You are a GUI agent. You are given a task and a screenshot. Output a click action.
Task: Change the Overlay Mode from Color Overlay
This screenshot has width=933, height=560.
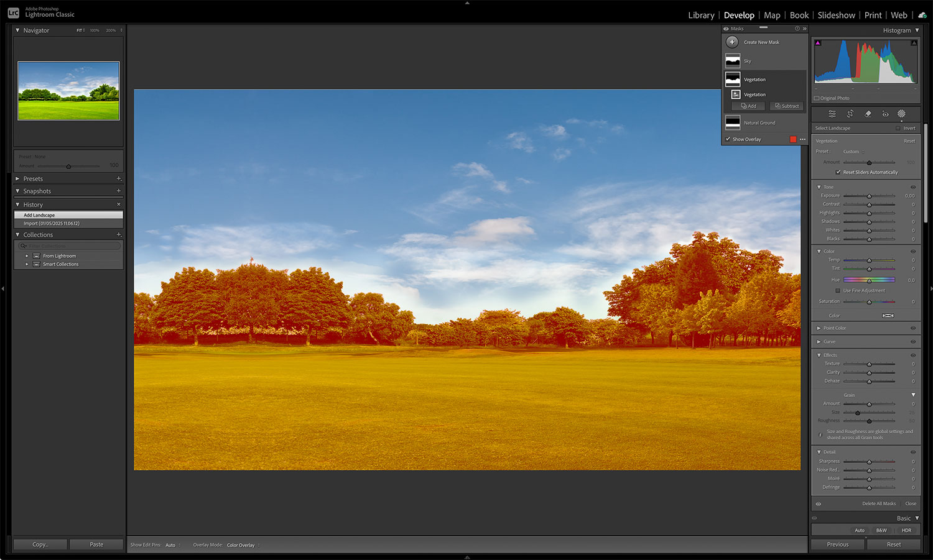241,544
